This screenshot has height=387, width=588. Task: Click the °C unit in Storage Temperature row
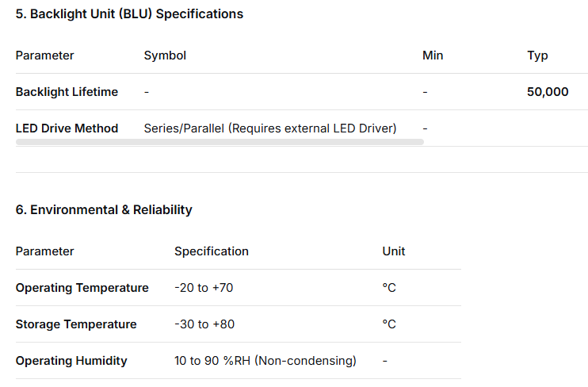[x=389, y=324]
